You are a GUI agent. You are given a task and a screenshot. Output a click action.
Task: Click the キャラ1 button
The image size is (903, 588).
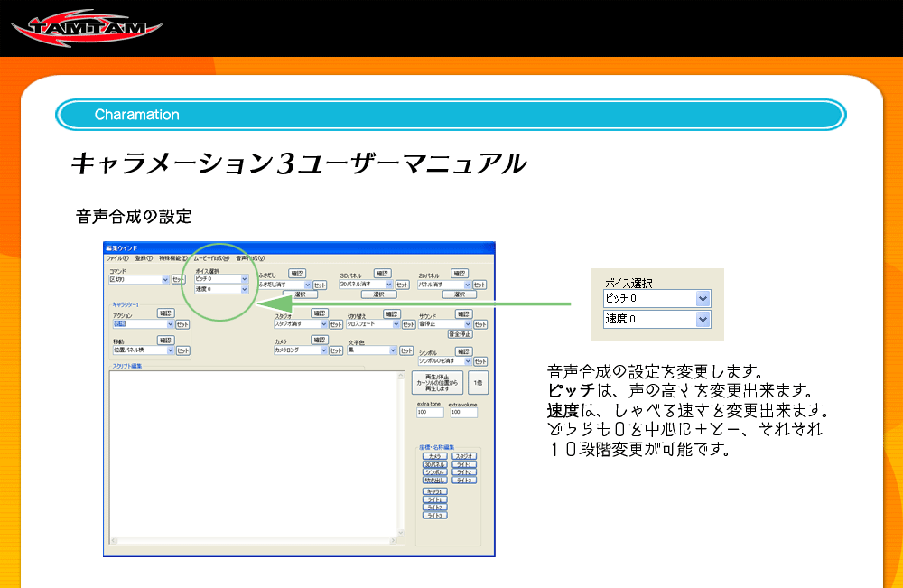click(x=435, y=492)
